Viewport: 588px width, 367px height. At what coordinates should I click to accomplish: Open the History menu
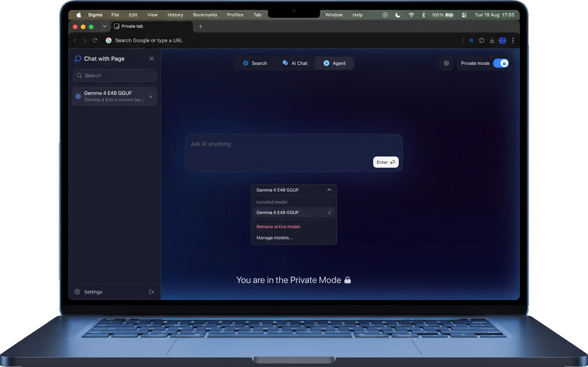pyautogui.click(x=175, y=15)
